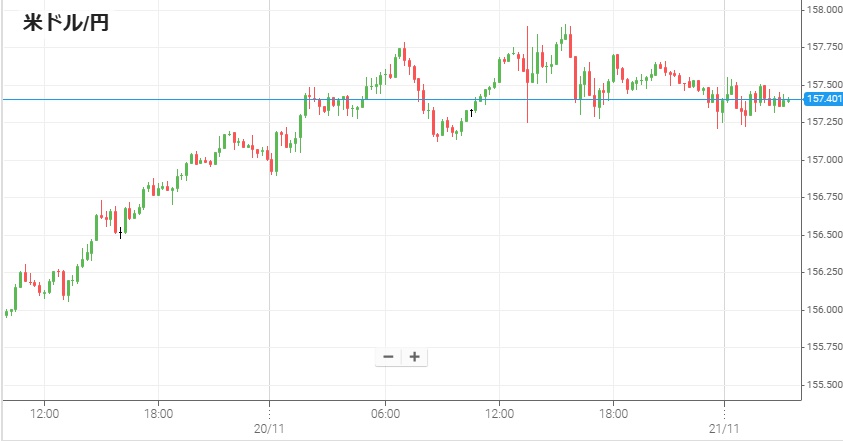Image resolution: width=843 pixels, height=441 pixels.
Task: Click the plus zoom-in button
Action: pos(414,357)
